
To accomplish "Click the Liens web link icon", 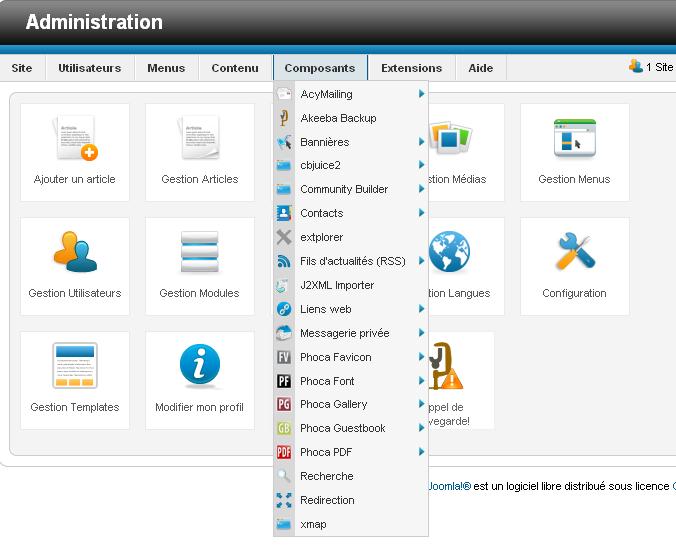I will [284, 309].
